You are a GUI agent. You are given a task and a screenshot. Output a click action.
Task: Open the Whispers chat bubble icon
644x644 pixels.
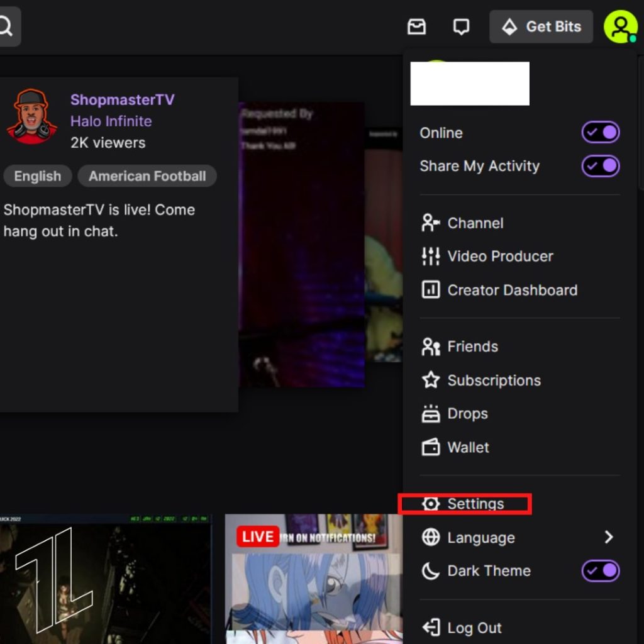point(461,26)
